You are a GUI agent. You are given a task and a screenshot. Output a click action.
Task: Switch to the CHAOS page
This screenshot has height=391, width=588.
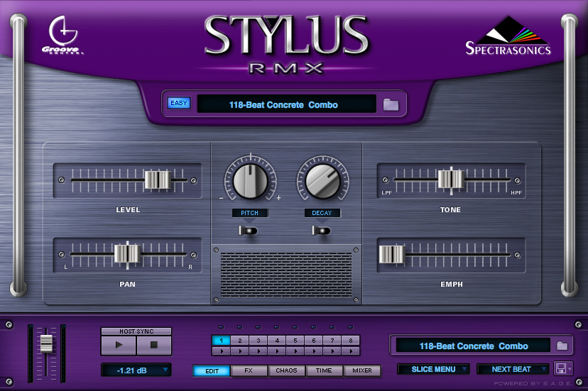tap(286, 370)
